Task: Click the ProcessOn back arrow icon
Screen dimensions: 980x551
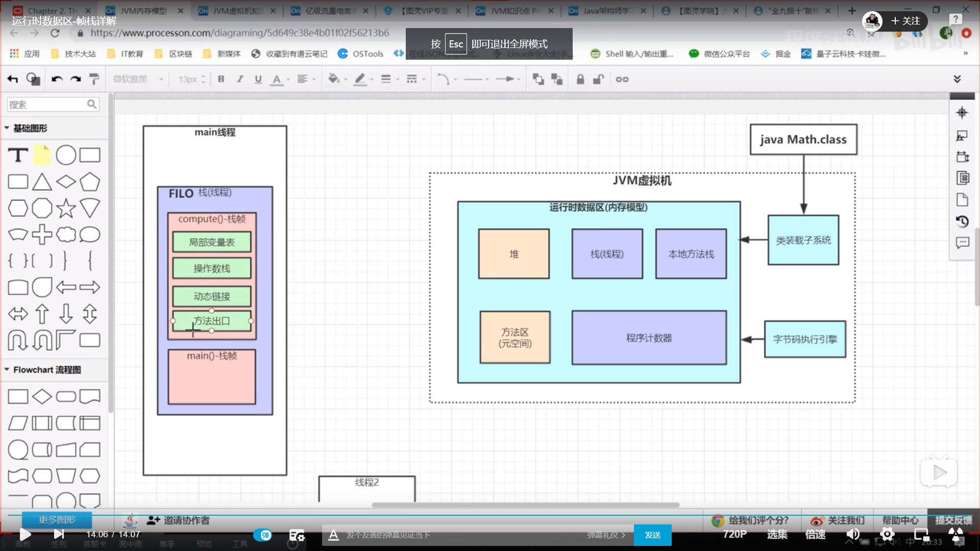Action: 13,79
